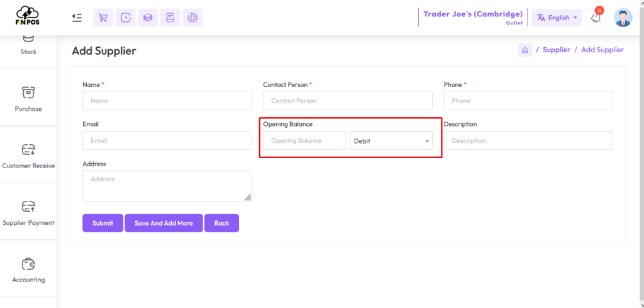
Task: Open the notifications bell icon
Action: coord(596,18)
